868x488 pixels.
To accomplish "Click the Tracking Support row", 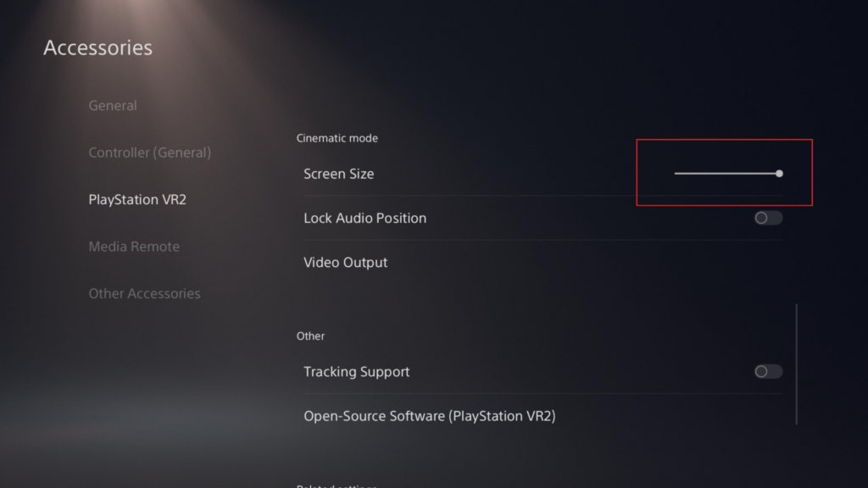I will [x=356, y=371].
